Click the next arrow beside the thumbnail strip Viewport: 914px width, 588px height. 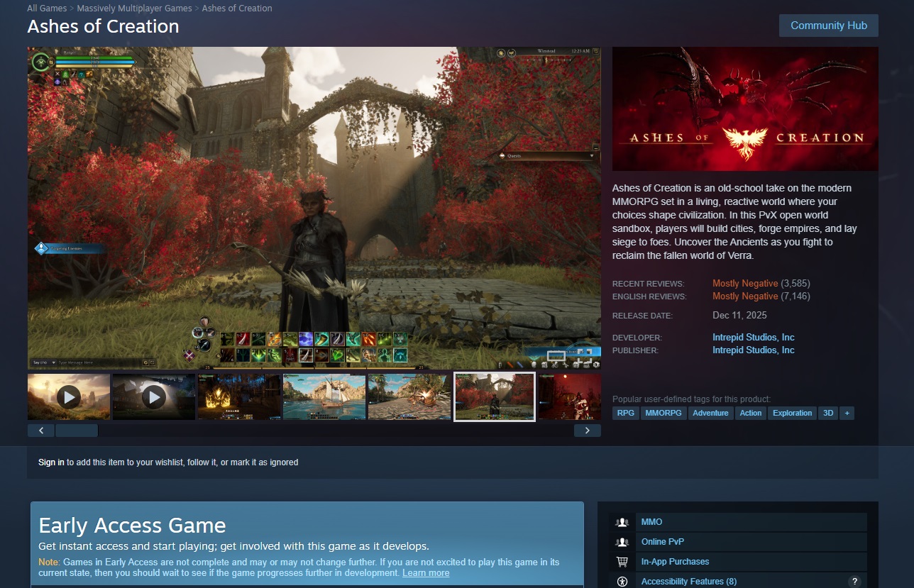587,430
